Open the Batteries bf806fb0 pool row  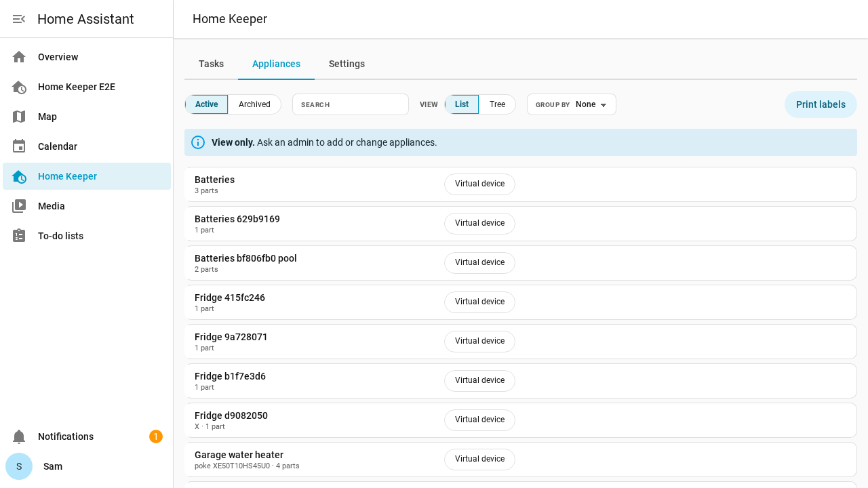coord(521,263)
